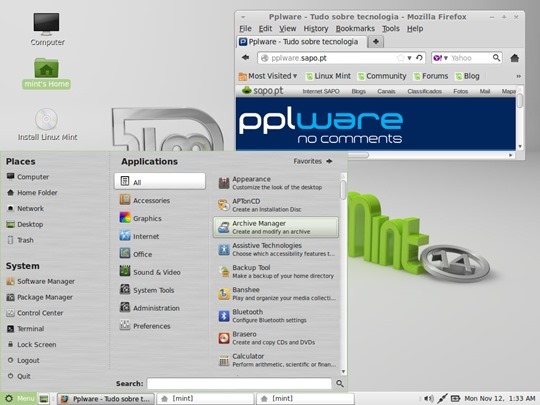This screenshot has width=540, height=405.
Task: Reload page with Firefox refresh icon
Action: (x=419, y=58)
